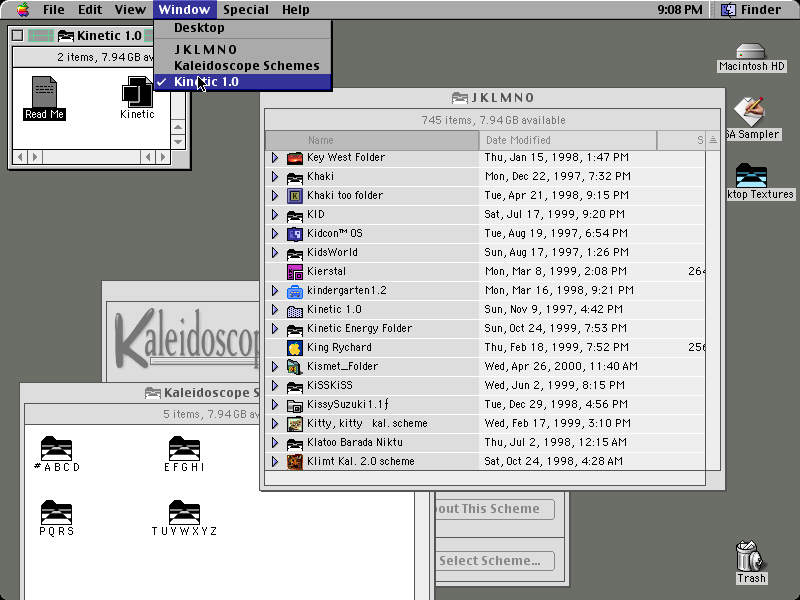800x600 pixels.
Task: Select the Desktop Textures folder icon
Action: coord(751,175)
